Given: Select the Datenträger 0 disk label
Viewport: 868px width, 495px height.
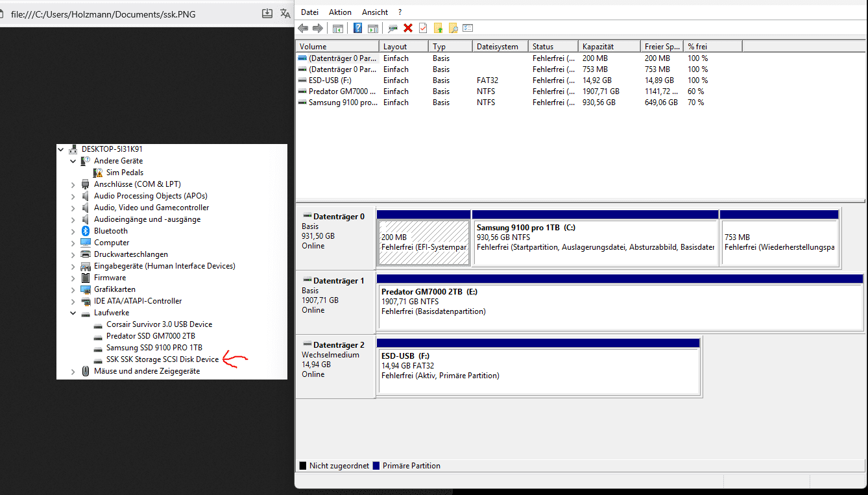Looking at the screenshot, I should [335, 237].
